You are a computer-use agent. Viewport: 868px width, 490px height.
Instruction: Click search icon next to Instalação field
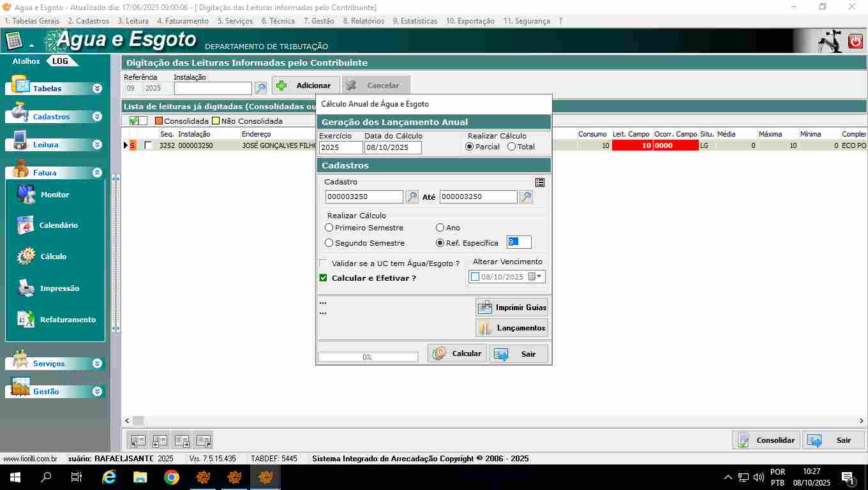[x=260, y=88]
